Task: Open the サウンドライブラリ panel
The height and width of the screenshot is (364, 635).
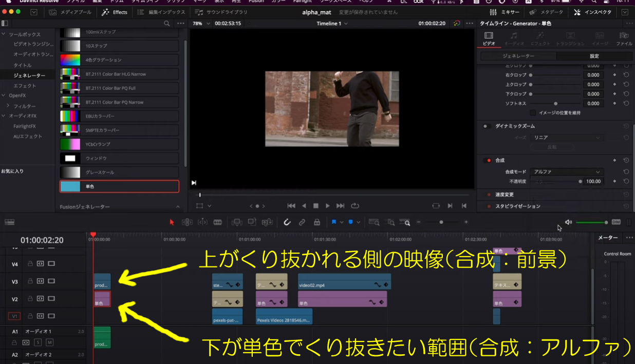Action: point(221,12)
